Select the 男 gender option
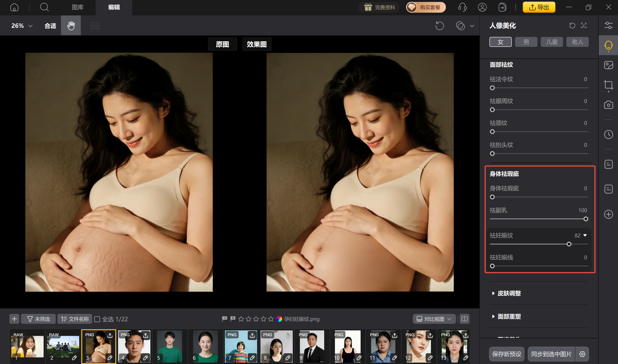Image resolution: width=618 pixels, height=364 pixels. coord(526,42)
